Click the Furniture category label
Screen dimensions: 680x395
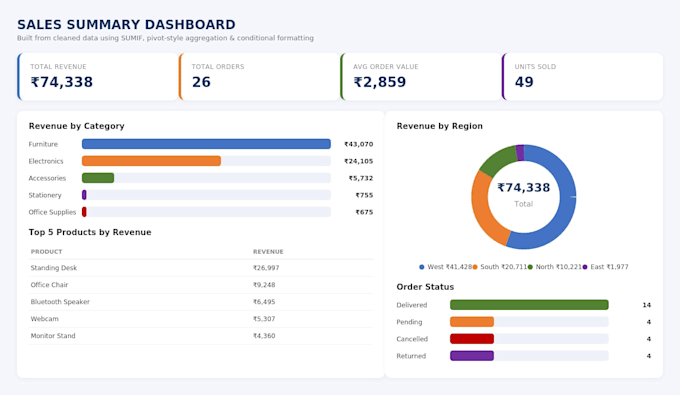click(x=43, y=144)
